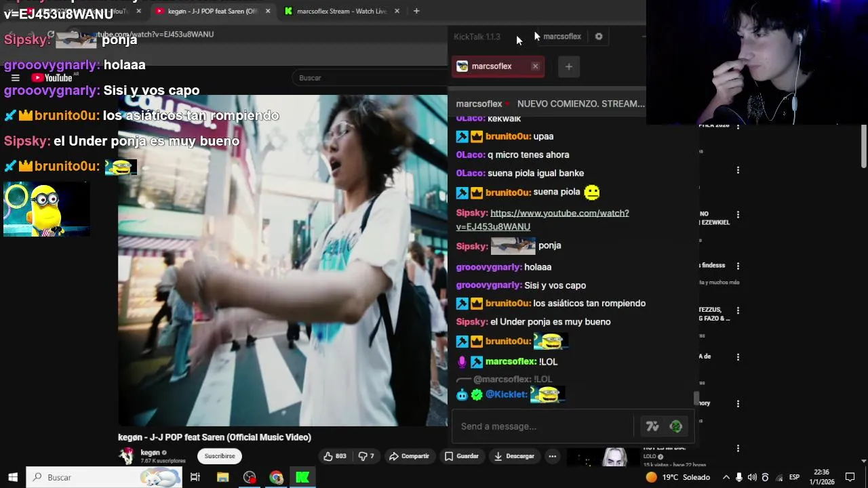Like the video with thumbs up 803
The width and height of the screenshot is (868, 488).
tap(335, 456)
